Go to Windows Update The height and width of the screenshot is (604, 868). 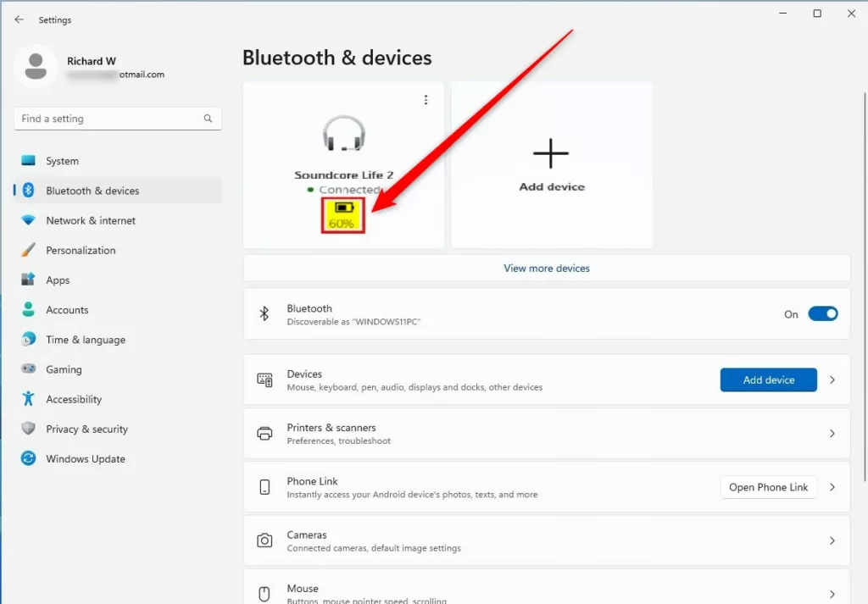(117, 459)
